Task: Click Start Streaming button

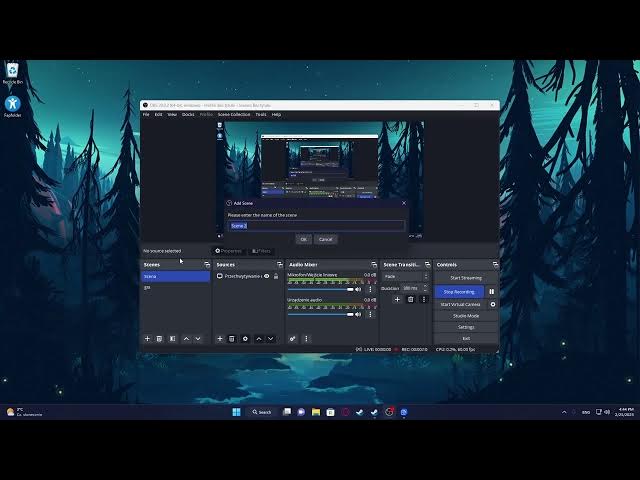Action: click(x=466, y=278)
